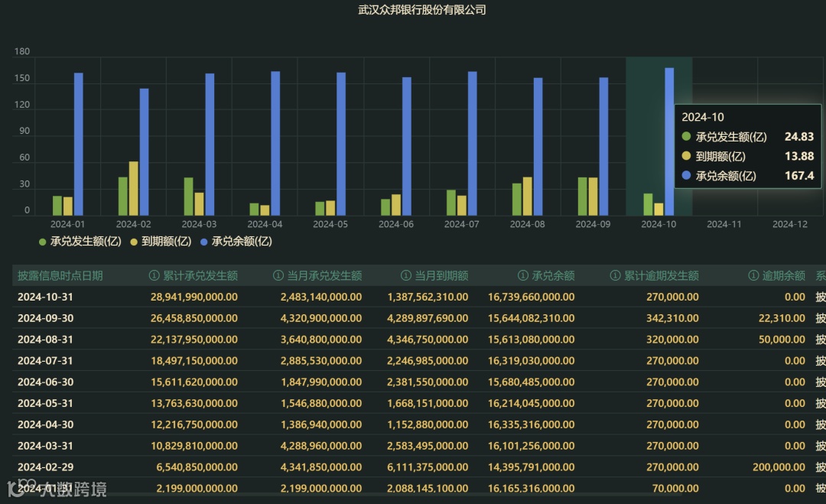Click cell 320,000.00 in August row
The height and width of the screenshot is (504, 826).
pyautogui.click(x=673, y=340)
